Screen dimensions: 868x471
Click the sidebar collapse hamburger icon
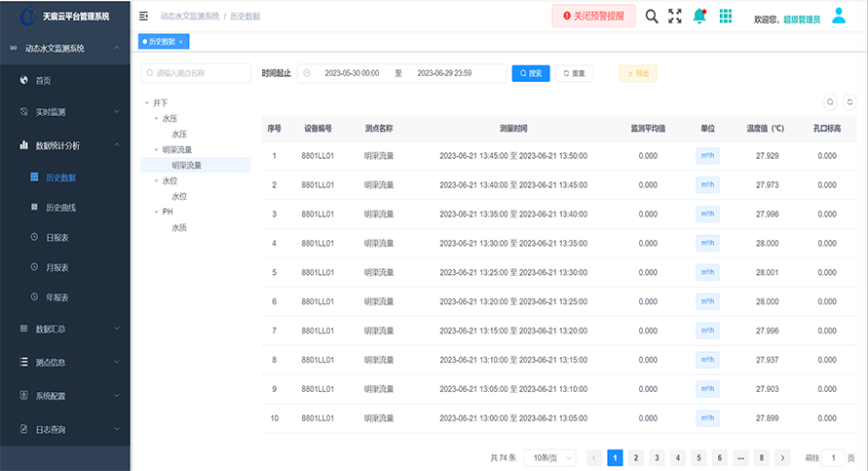[144, 17]
